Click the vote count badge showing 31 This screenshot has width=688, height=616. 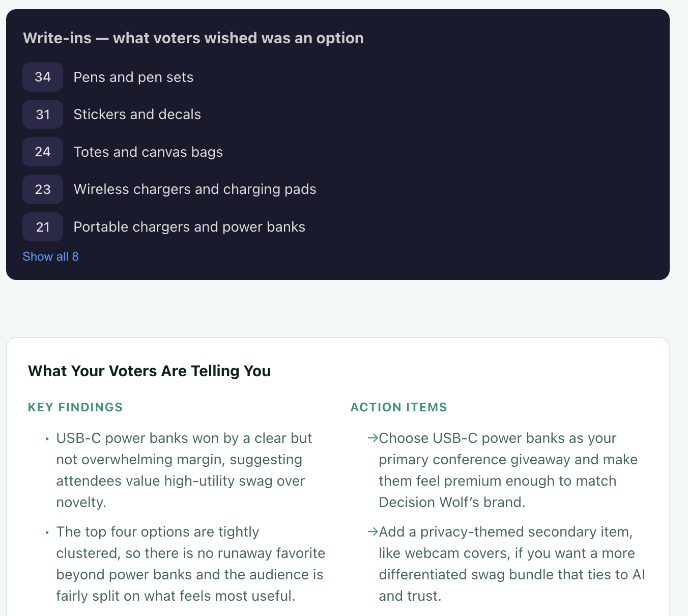tap(42, 114)
